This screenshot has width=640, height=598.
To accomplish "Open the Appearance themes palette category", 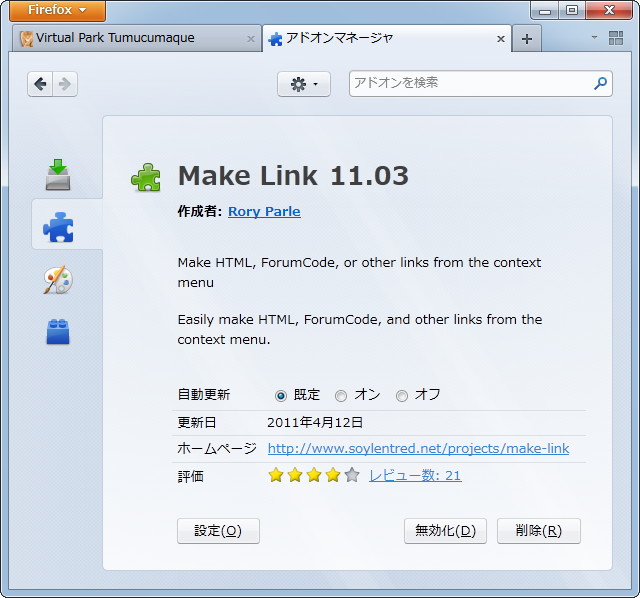I will click(58, 280).
